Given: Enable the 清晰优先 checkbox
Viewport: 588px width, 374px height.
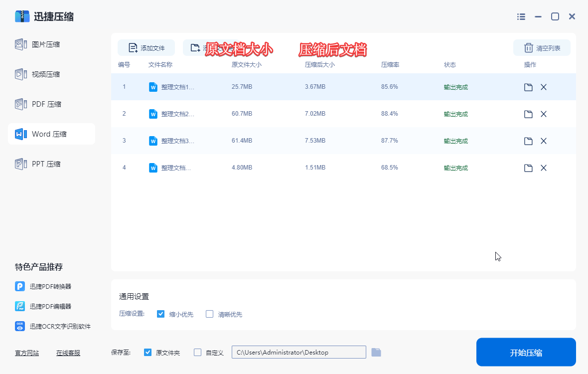Looking at the screenshot, I should click(210, 314).
